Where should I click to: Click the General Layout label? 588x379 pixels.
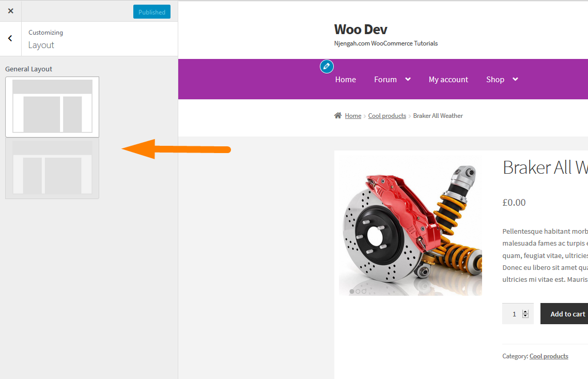pyautogui.click(x=28, y=69)
